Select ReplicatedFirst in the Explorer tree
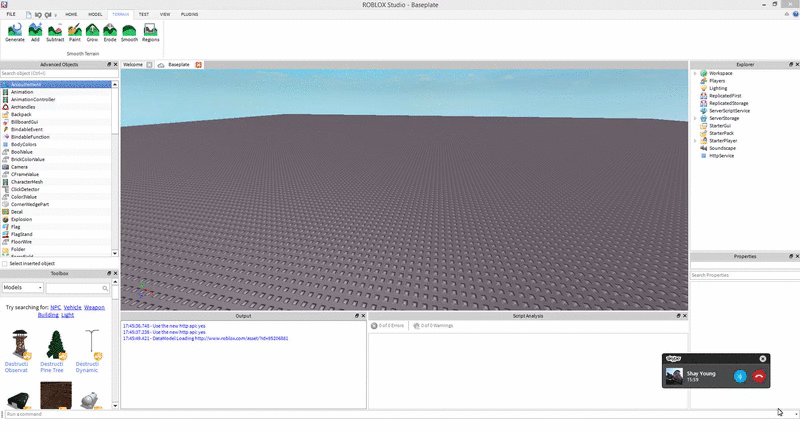This screenshot has width=800, height=432. coord(725,96)
